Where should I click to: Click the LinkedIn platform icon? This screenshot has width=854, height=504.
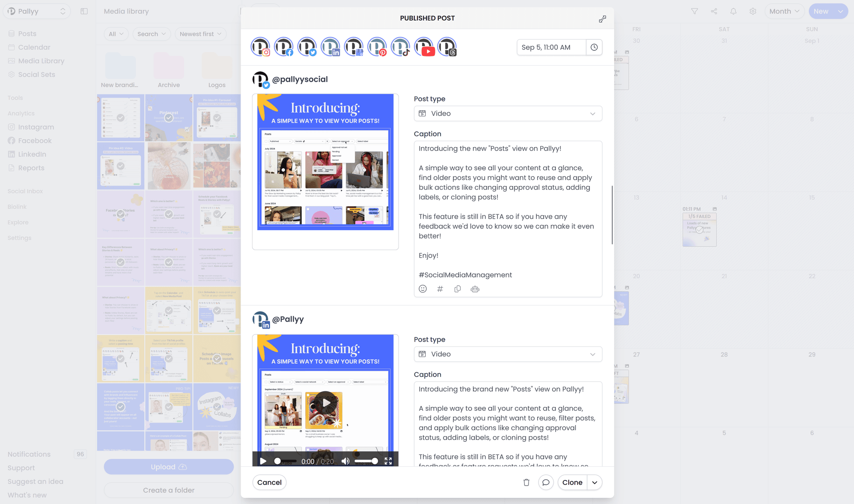pyautogui.click(x=331, y=47)
